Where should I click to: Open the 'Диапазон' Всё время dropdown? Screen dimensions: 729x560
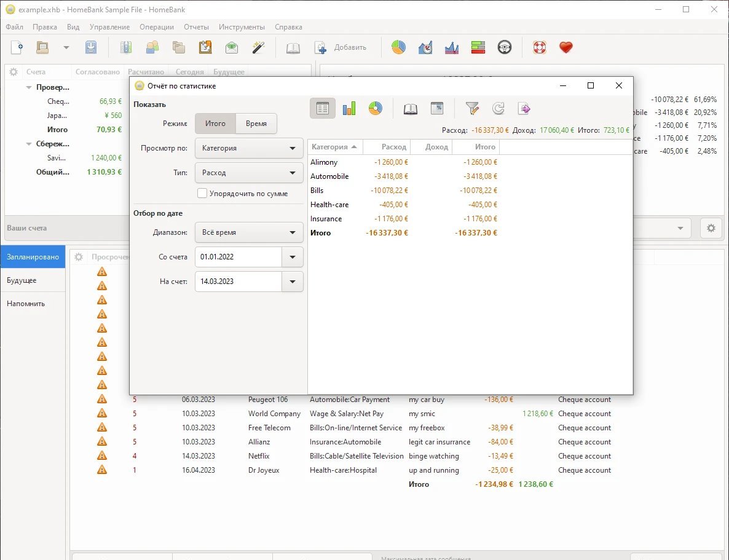click(x=249, y=232)
